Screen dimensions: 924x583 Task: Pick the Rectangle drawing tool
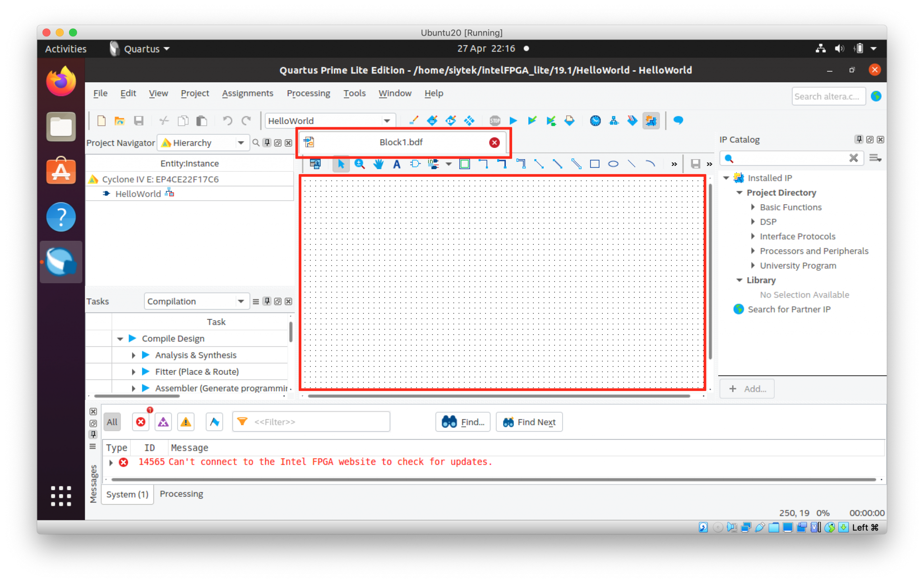coord(594,164)
